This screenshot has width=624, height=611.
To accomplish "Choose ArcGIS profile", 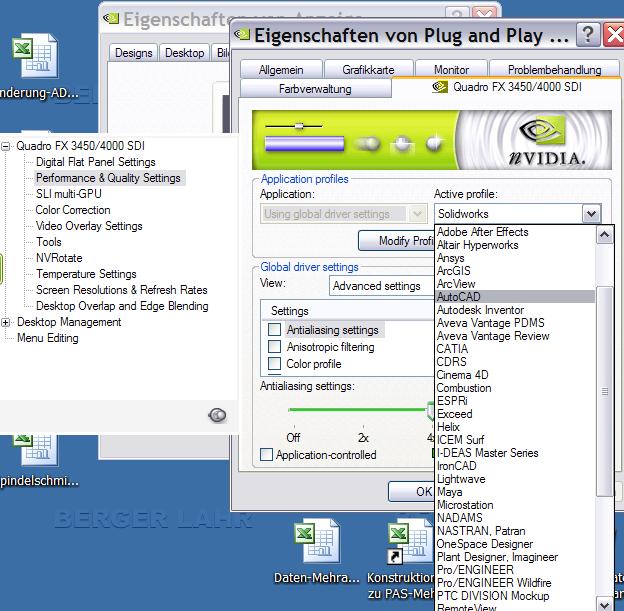I will click(x=515, y=271).
